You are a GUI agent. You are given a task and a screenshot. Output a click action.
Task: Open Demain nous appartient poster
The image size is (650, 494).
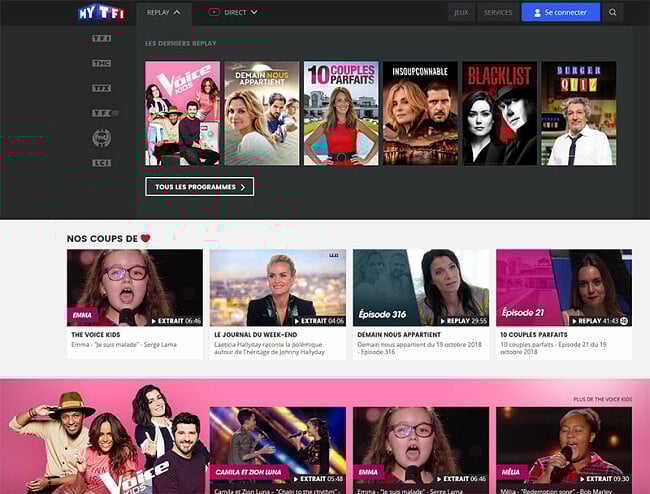click(x=262, y=113)
